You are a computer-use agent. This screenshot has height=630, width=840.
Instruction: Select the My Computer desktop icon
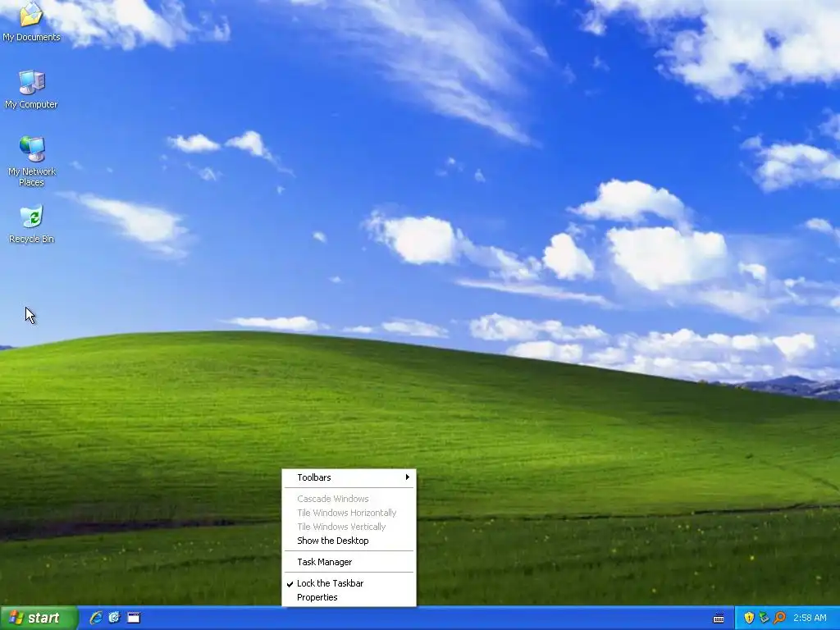(31, 89)
